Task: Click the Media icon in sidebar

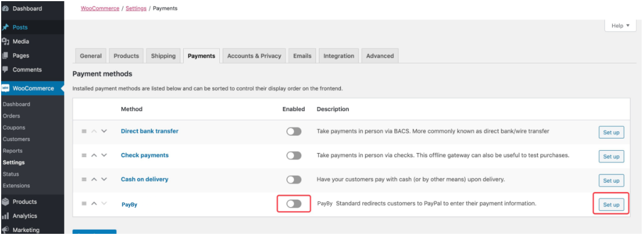Action: click(x=5, y=41)
